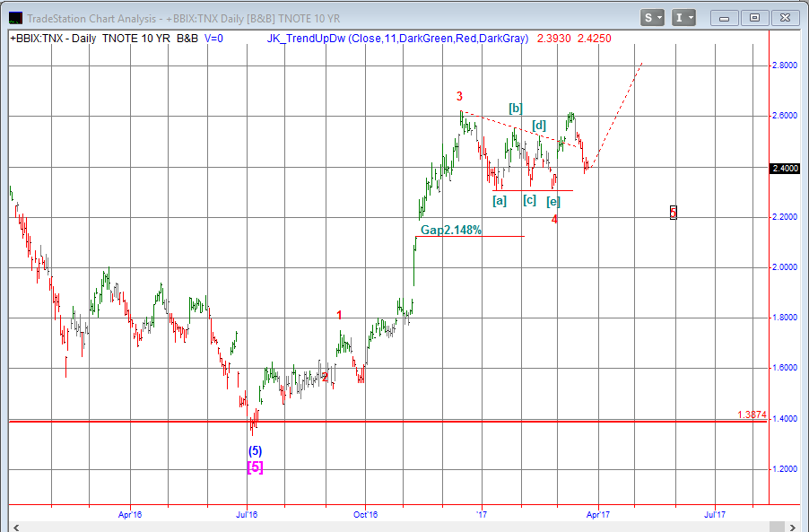Click the red wave 1 label
The height and width of the screenshot is (532, 809).
pos(339,315)
